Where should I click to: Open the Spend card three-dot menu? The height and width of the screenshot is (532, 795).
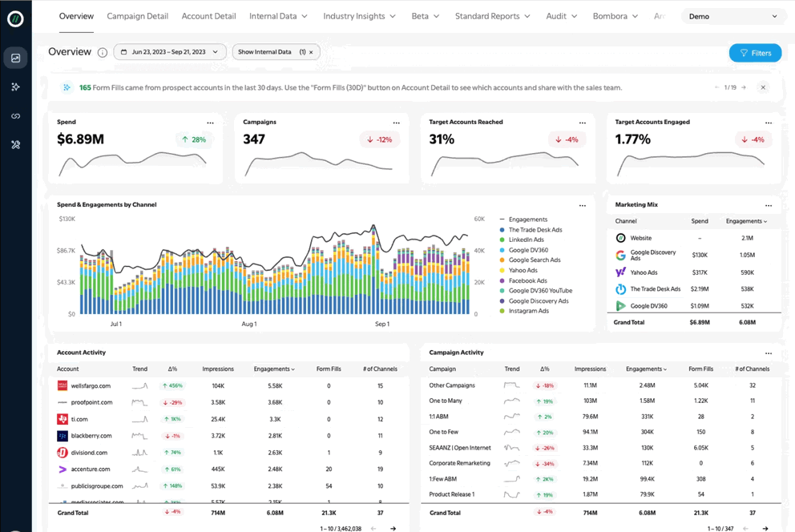click(x=210, y=123)
